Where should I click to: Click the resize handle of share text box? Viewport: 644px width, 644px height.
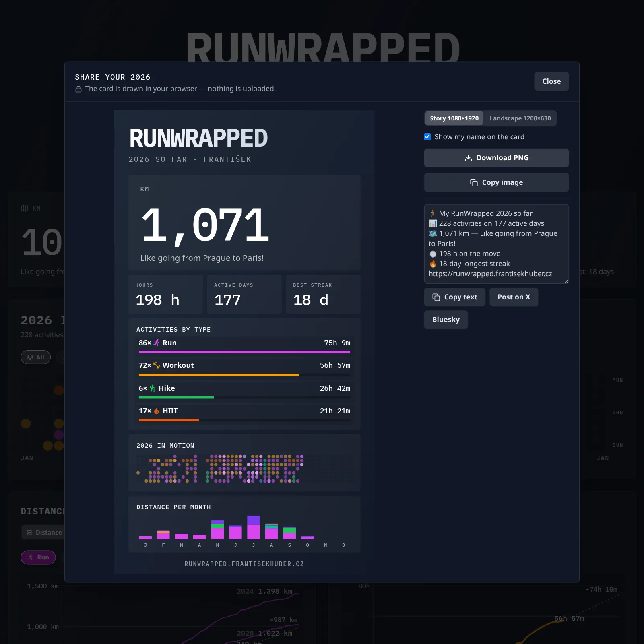pos(566,281)
